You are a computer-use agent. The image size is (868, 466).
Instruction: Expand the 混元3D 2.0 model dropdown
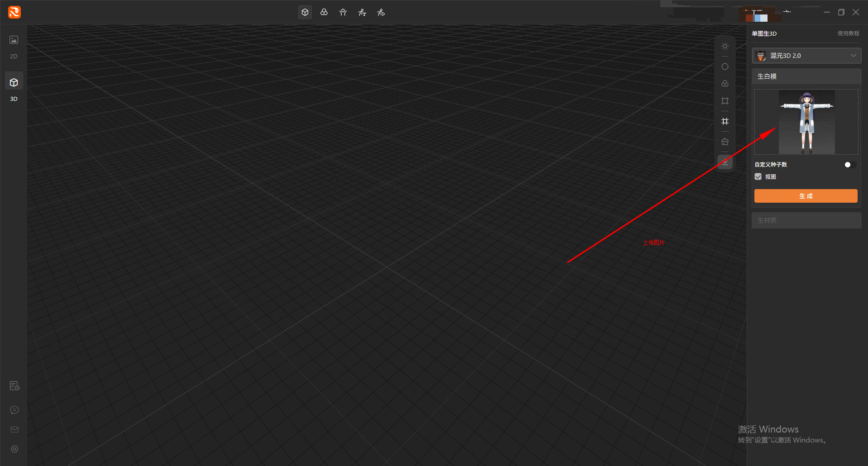pyautogui.click(x=806, y=56)
